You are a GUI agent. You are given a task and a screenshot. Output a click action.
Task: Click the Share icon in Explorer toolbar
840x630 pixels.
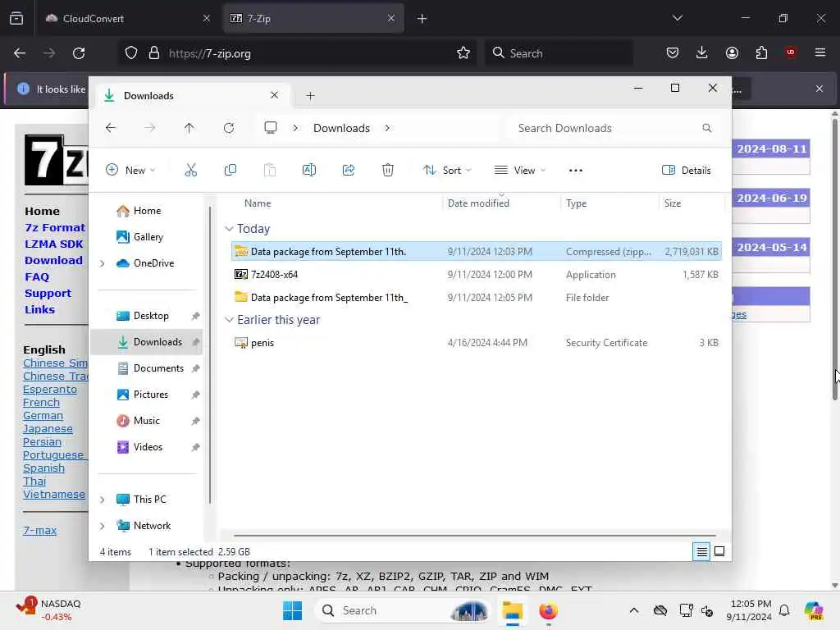click(348, 171)
